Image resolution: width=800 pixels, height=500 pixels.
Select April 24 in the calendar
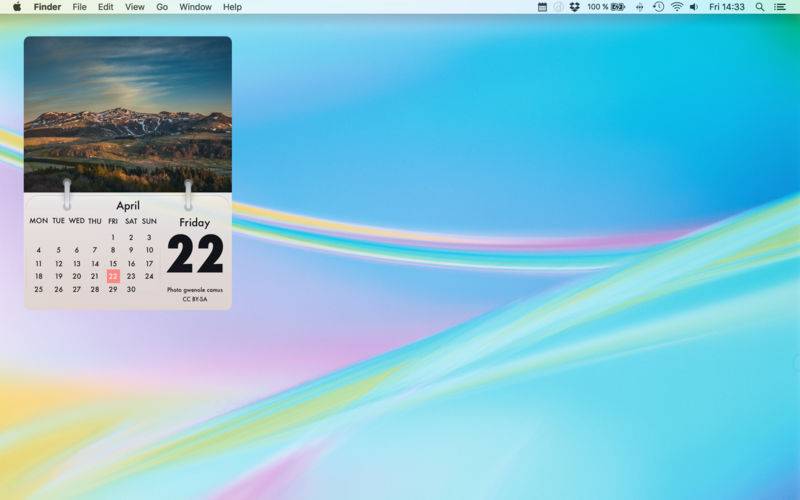pyautogui.click(x=149, y=276)
